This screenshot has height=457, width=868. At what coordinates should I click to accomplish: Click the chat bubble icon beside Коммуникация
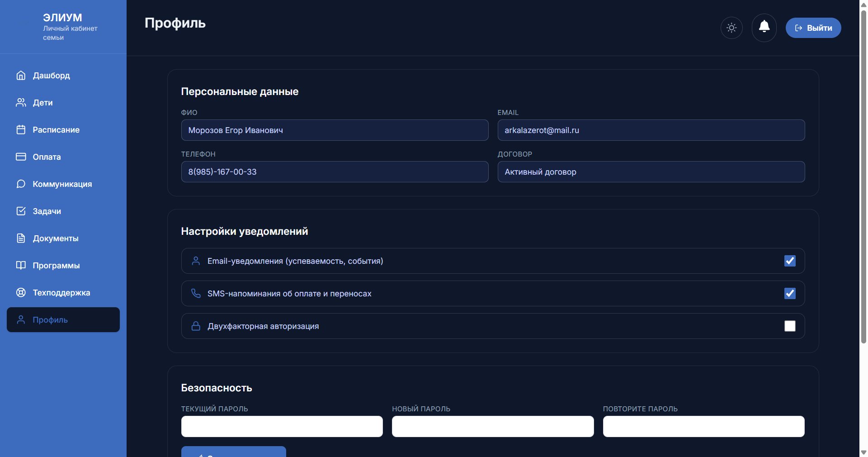[x=21, y=184]
